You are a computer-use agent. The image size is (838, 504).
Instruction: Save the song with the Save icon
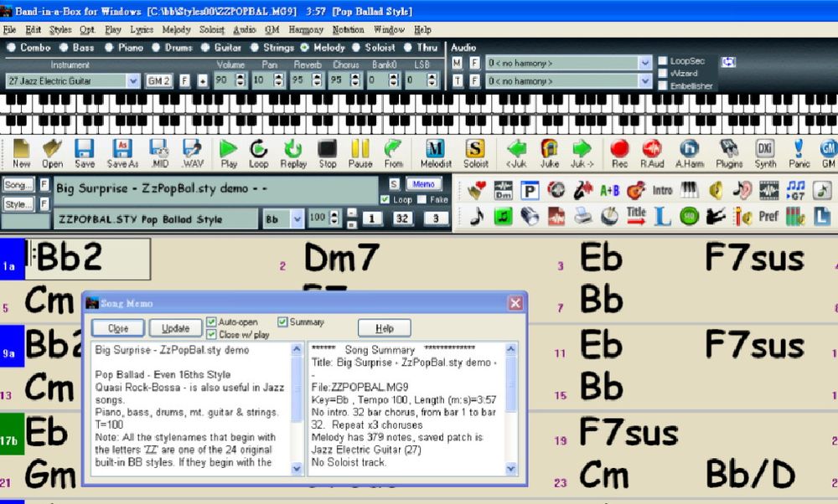(85, 154)
